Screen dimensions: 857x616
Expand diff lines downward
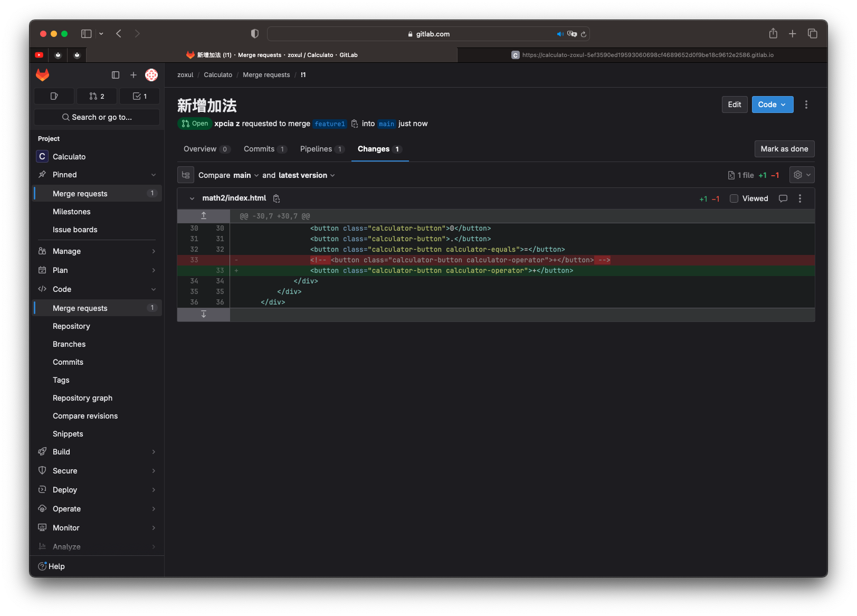204,315
